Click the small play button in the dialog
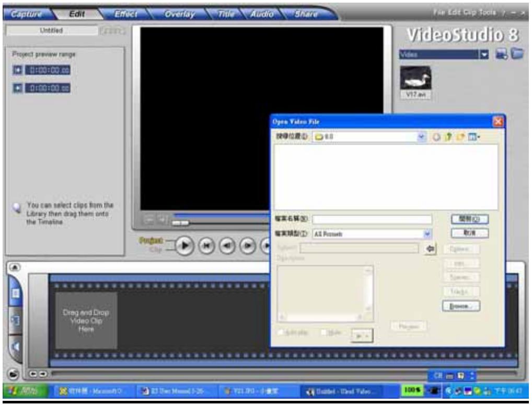Image resolution: width=532 pixels, height=405 pixels. pyautogui.click(x=362, y=335)
